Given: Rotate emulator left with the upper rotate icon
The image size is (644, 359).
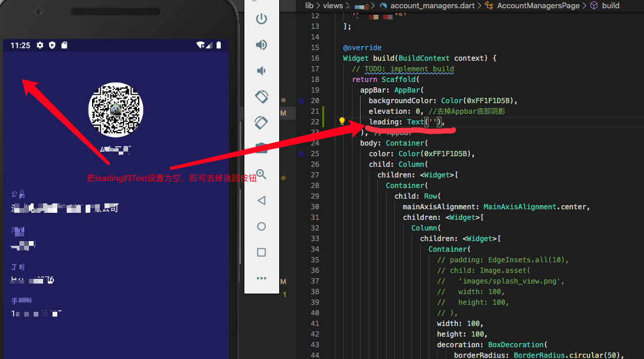Looking at the screenshot, I should 261,97.
